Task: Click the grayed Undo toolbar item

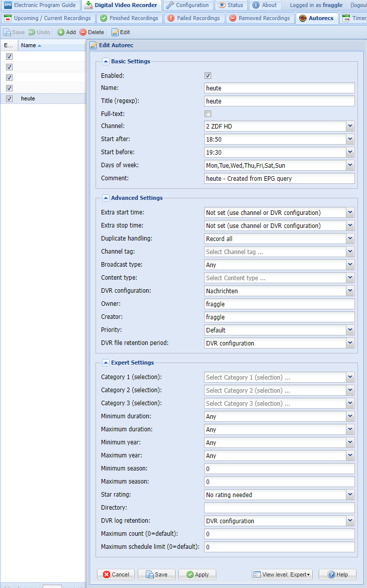Action: (x=39, y=32)
